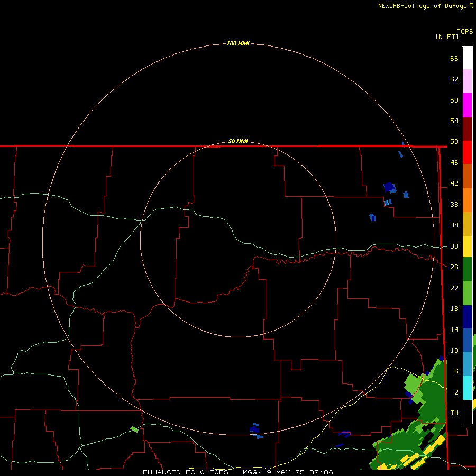Viewport: 476px width, 476px height.
Task: Click the dark orange legend swatch
Action: (467, 176)
